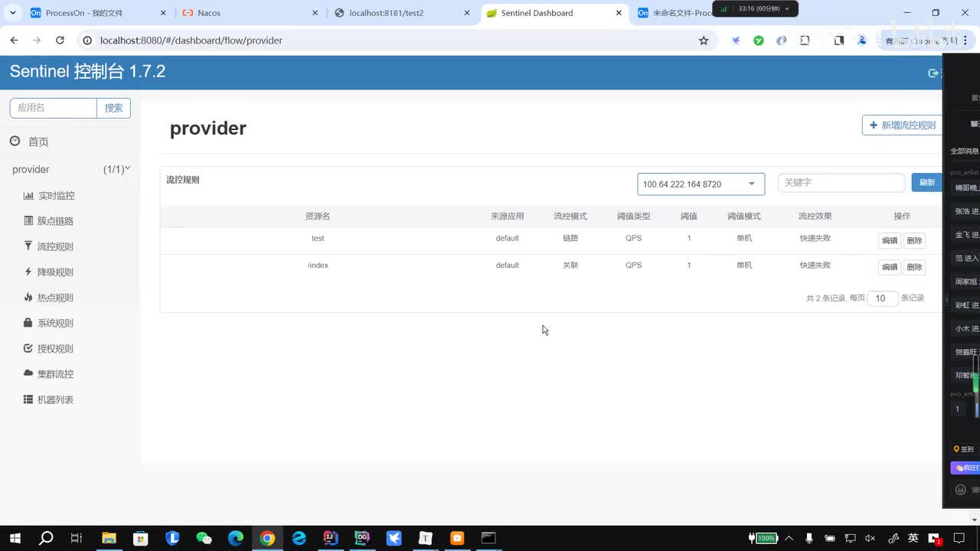Open the 实时监控 real-time monitoring page
Image resolution: width=980 pixels, height=551 pixels.
pyautogui.click(x=49, y=196)
